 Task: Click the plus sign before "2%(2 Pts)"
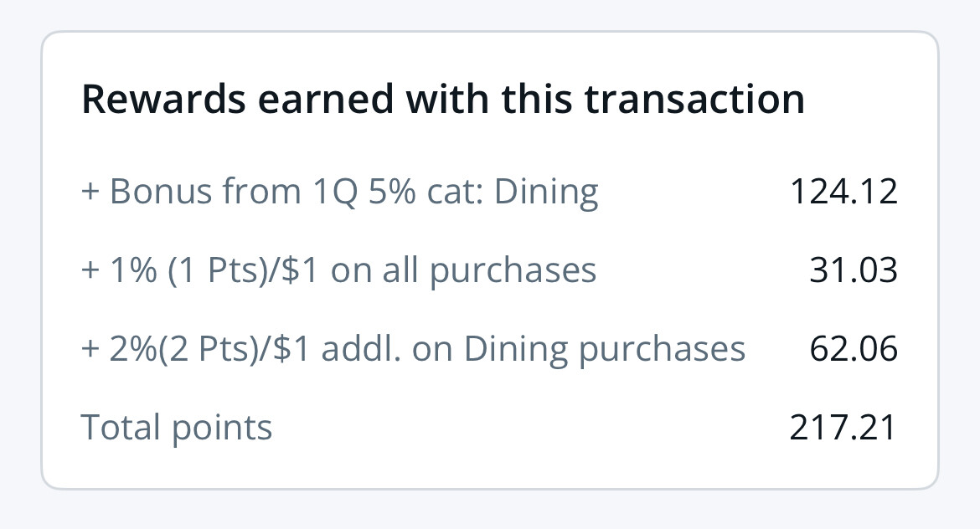pos(90,350)
